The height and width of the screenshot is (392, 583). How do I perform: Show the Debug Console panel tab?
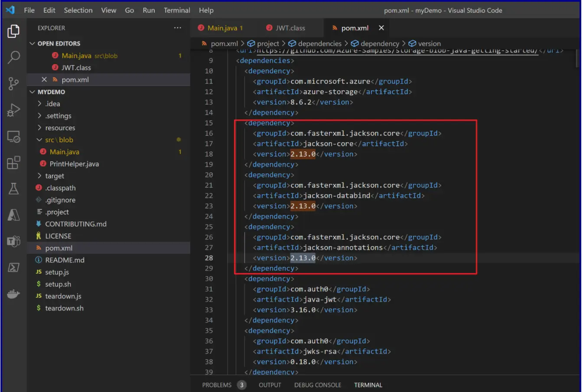pos(317,385)
